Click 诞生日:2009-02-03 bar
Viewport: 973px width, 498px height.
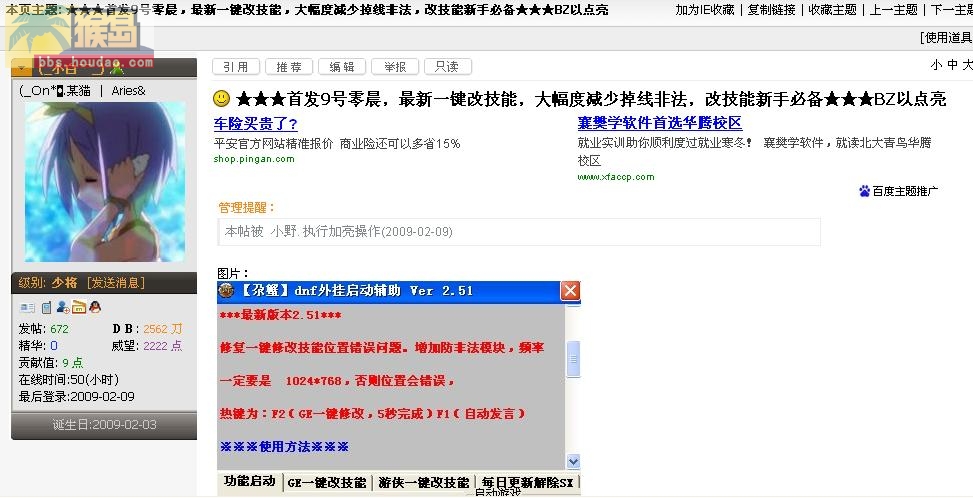104,425
